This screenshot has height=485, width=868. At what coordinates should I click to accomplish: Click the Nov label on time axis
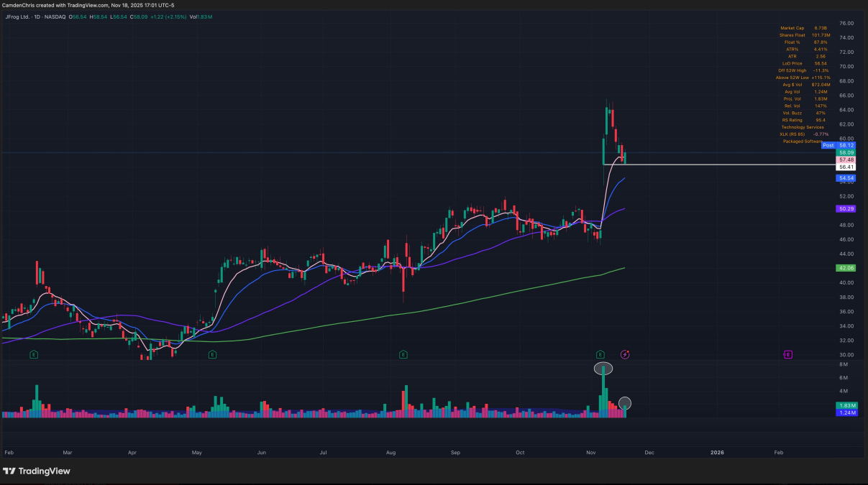(x=593, y=453)
